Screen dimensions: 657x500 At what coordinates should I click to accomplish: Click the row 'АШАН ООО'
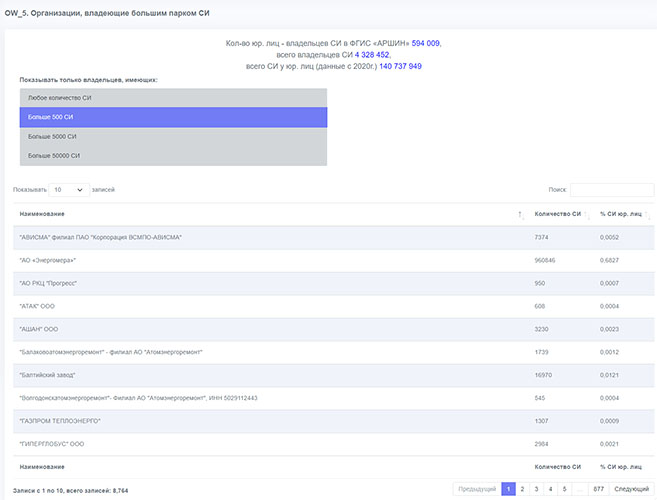pos(334,329)
